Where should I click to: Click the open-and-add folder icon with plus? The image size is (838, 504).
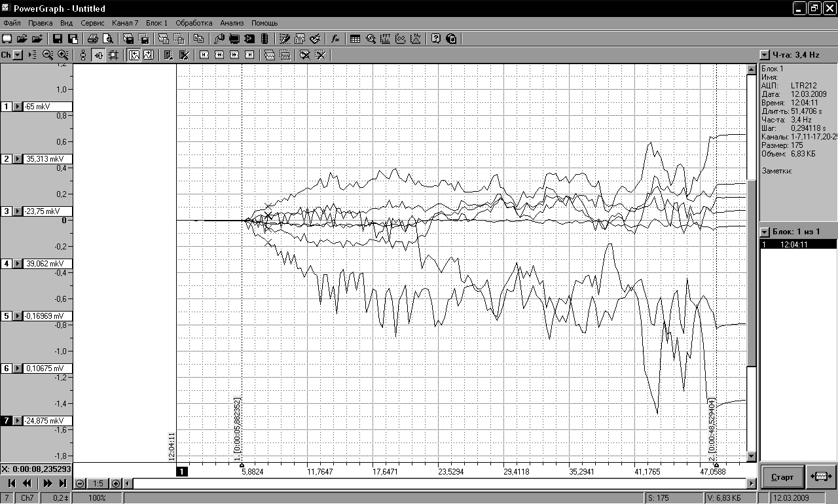pyautogui.click(x=37, y=39)
